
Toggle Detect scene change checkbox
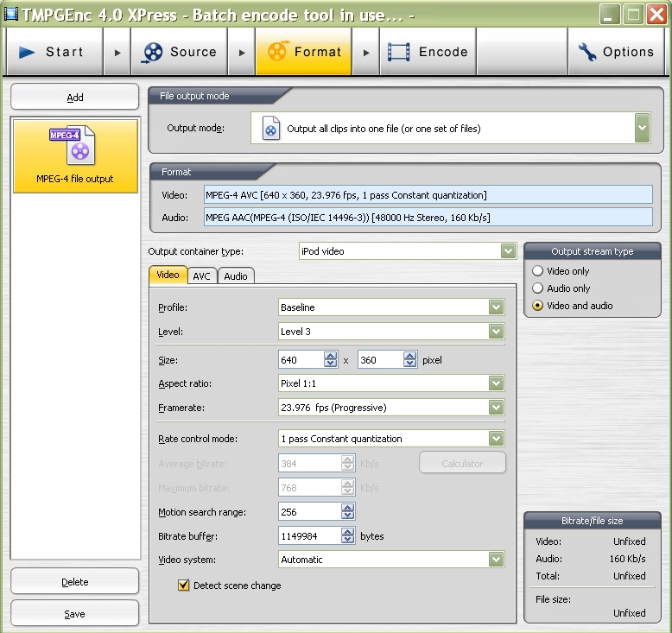click(x=183, y=585)
